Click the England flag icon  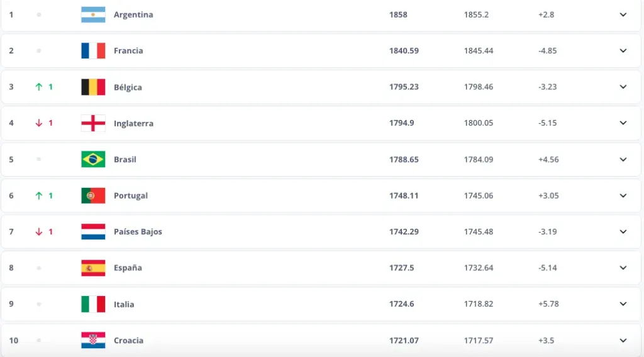[93, 123]
